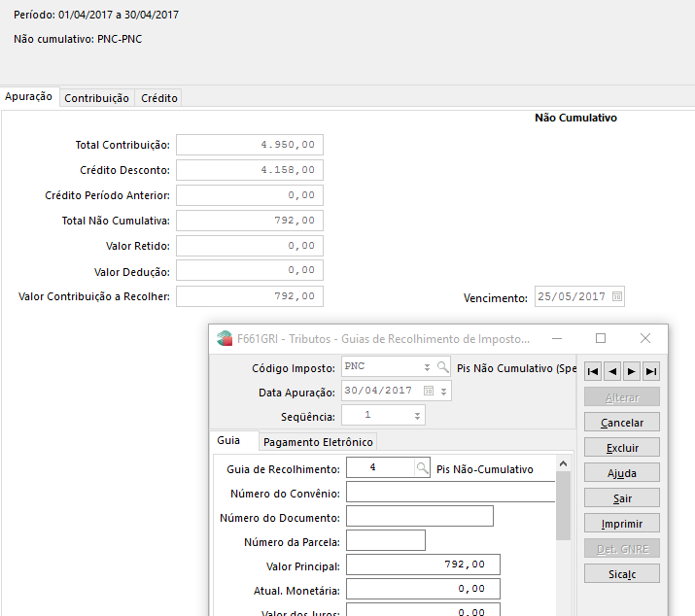This screenshot has height=616, width=695.
Task: Jump to last record arrow
Action: coord(651,370)
